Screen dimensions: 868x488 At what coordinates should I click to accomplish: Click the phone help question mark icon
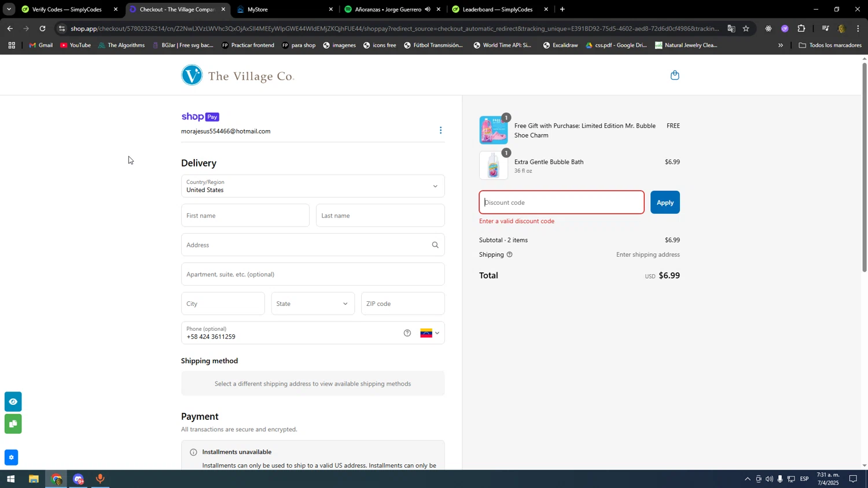pos(407,333)
